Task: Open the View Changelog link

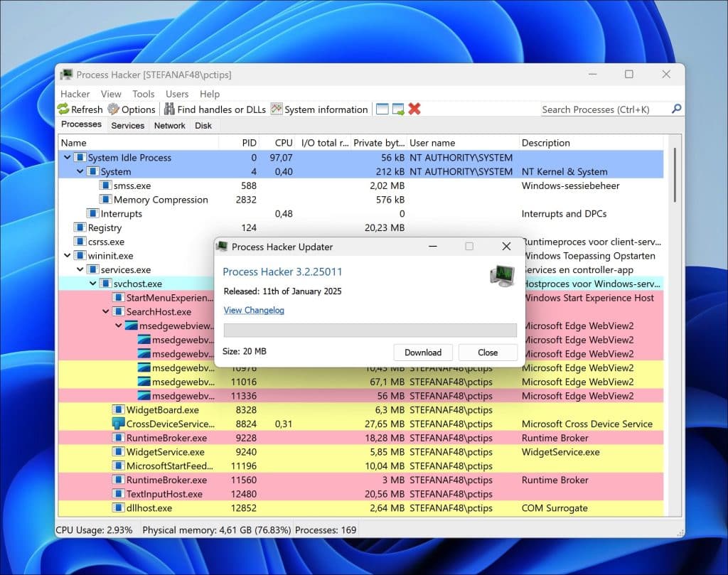Action: 254,311
